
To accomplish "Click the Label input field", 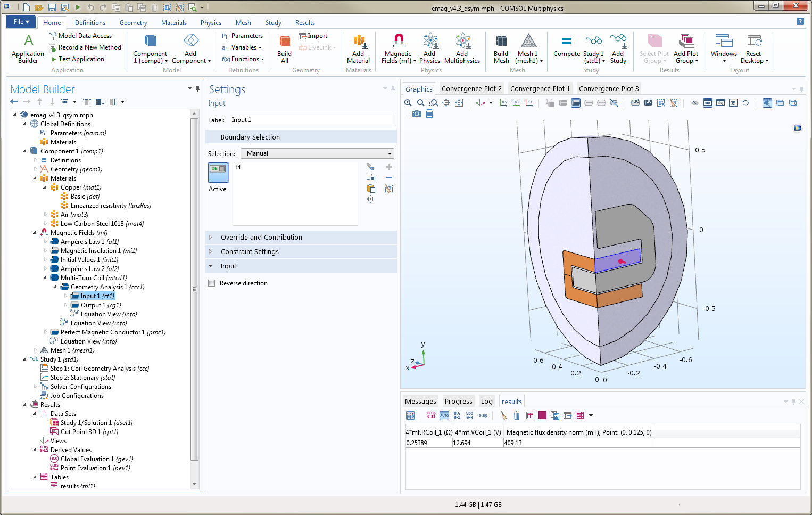I will (312, 120).
